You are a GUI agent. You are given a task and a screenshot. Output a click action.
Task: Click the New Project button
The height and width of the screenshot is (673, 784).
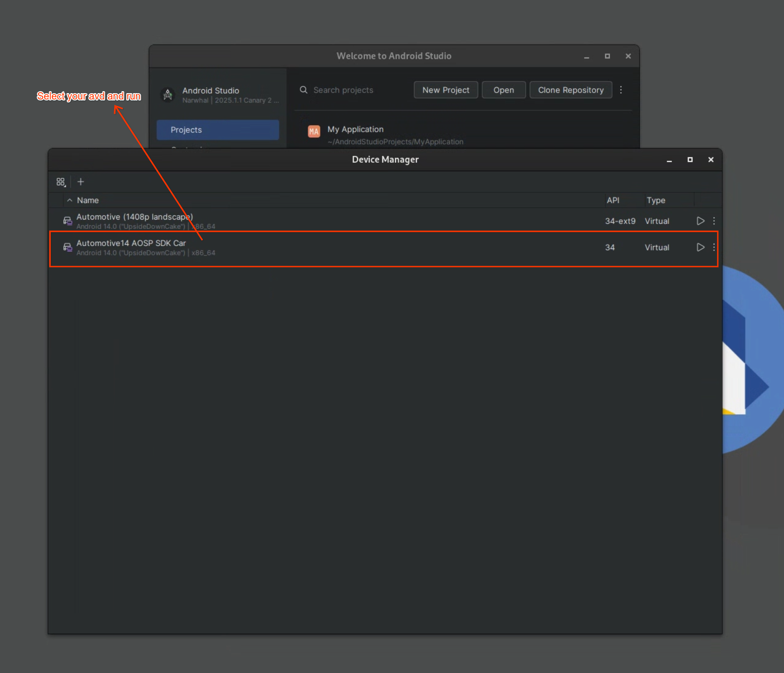tap(445, 90)
